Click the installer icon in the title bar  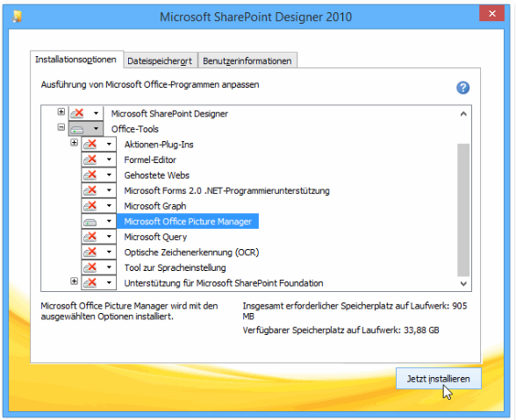pos(18,16)
